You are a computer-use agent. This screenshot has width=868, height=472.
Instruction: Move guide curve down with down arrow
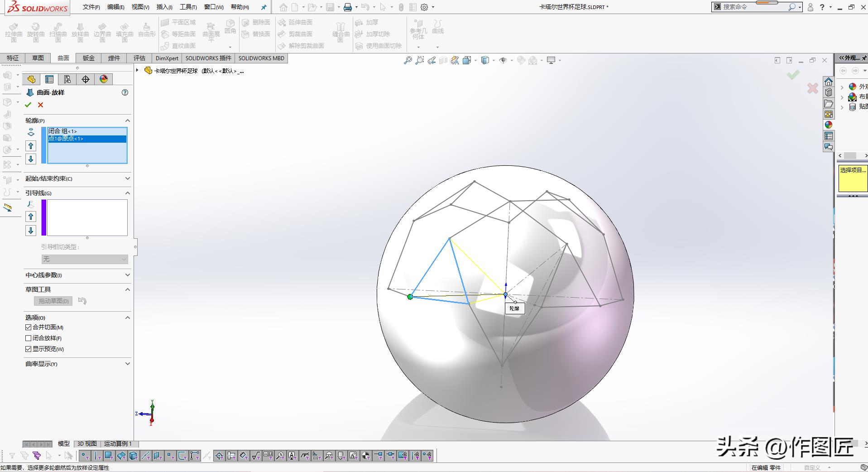[x=31, y=231]
